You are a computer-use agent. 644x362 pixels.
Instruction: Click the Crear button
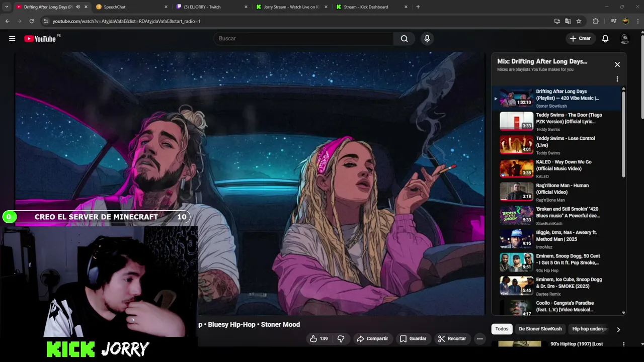[580, 39]
